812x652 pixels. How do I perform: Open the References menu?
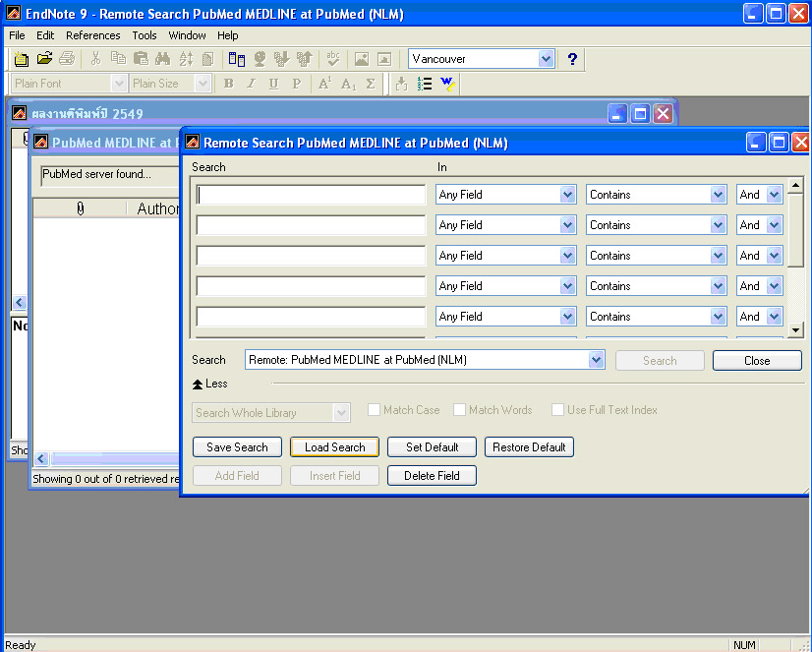coord(92,35)
